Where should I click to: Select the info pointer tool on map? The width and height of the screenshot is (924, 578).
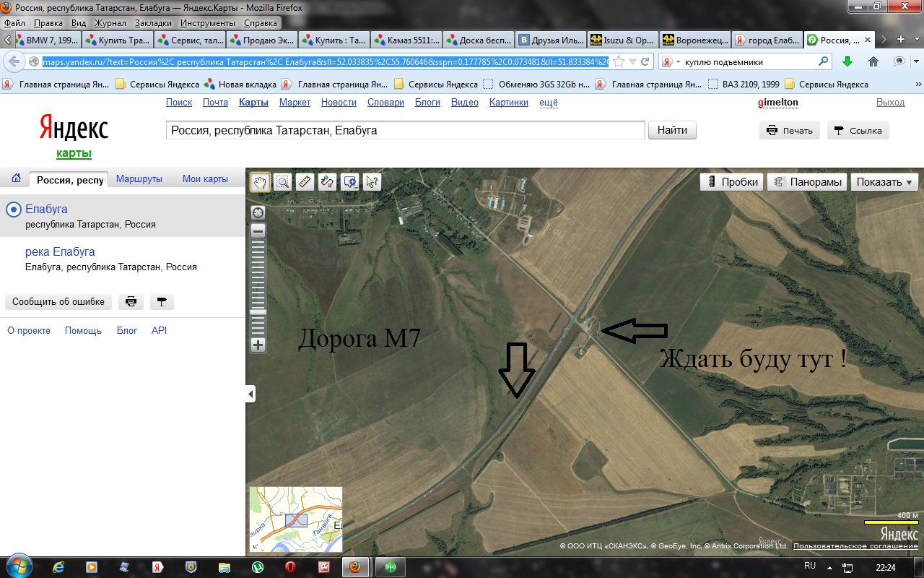[372, 182]
